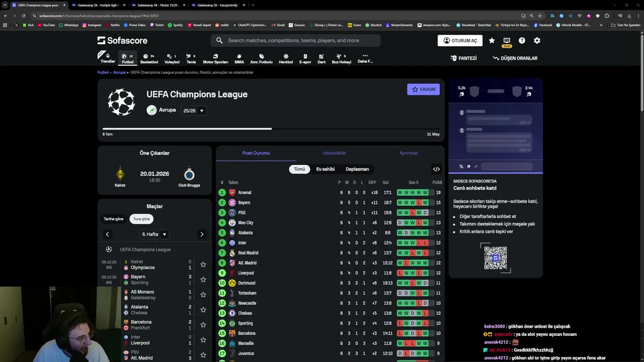
Task: Switch to İstatistikler tab
Action: 335,153
